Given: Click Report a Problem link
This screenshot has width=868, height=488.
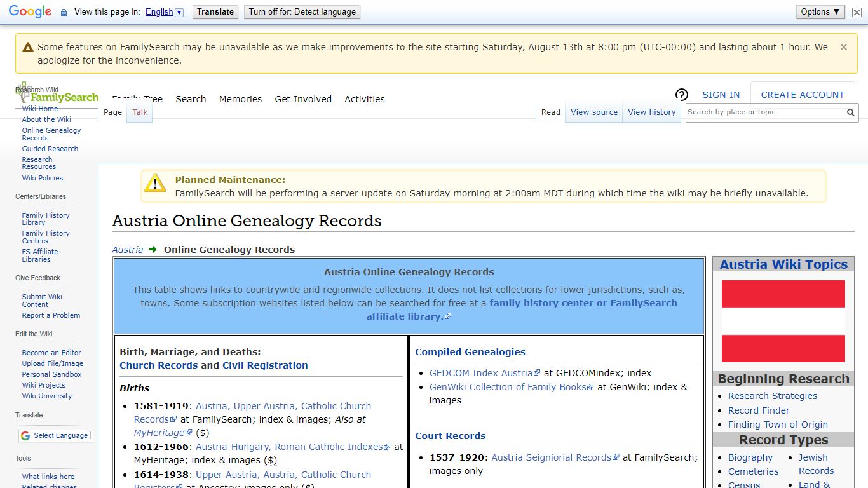Looking at the screenshot, I should click(51, 315).
